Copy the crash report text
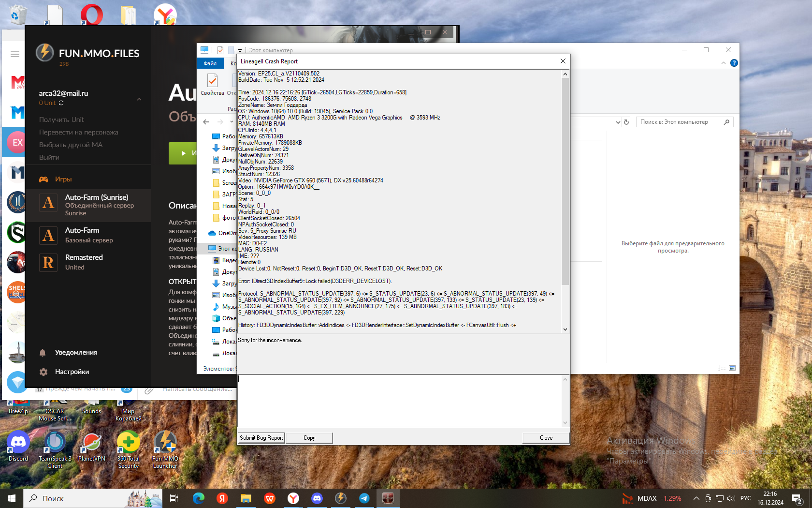Image resolution: width=812 pixels, height=508 pixels. click(309, 438)
